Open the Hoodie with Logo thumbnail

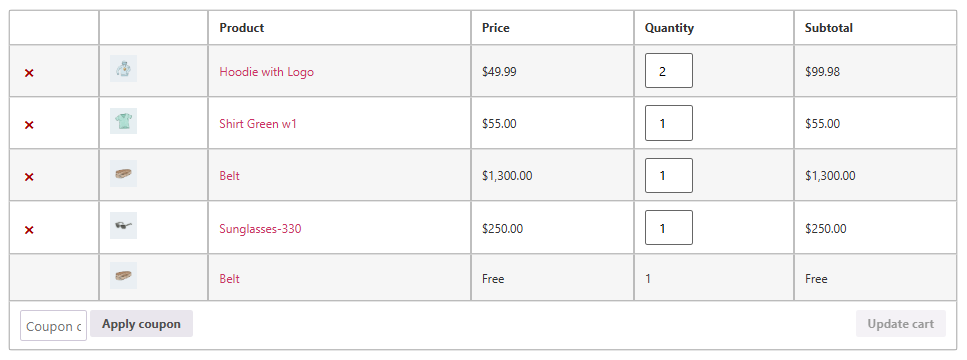123,68
